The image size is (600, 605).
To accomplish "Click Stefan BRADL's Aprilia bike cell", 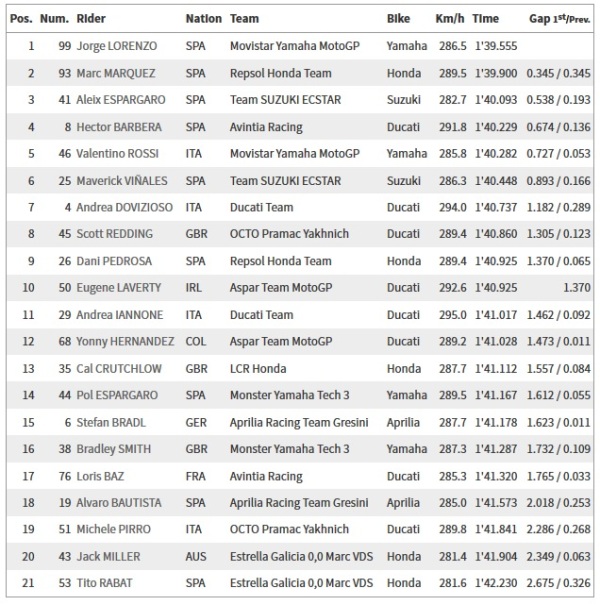I will [402, 422].
